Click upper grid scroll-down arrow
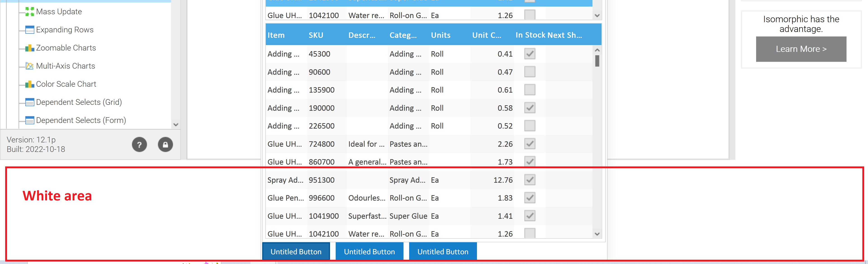The image size is (868, 264). 597,16
